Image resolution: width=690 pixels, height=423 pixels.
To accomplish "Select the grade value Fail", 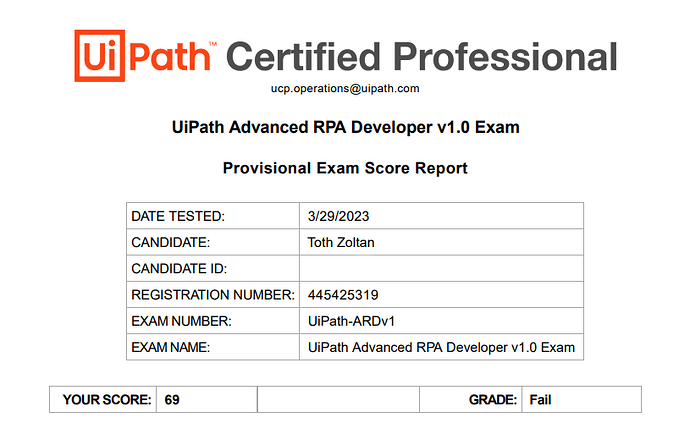I will tap(540, 400).
